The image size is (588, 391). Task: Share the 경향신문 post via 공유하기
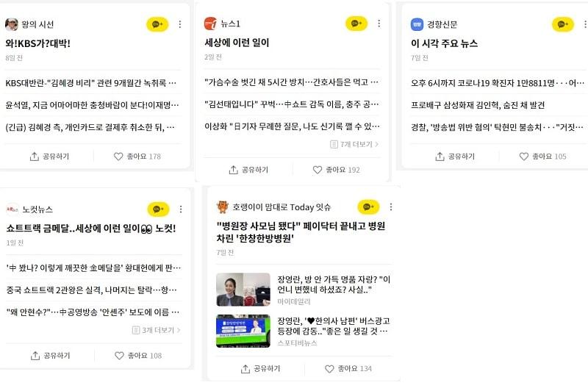pos(455,157)
